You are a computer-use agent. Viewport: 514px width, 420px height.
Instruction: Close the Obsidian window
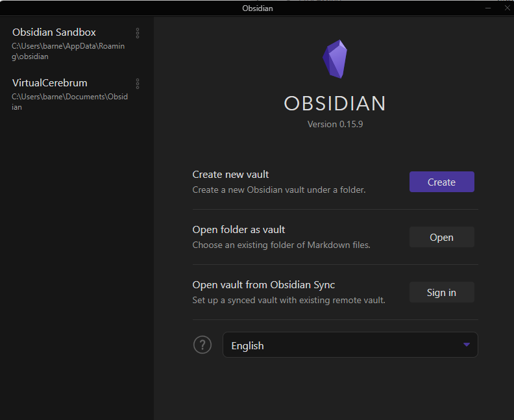(x=507, y=8)
